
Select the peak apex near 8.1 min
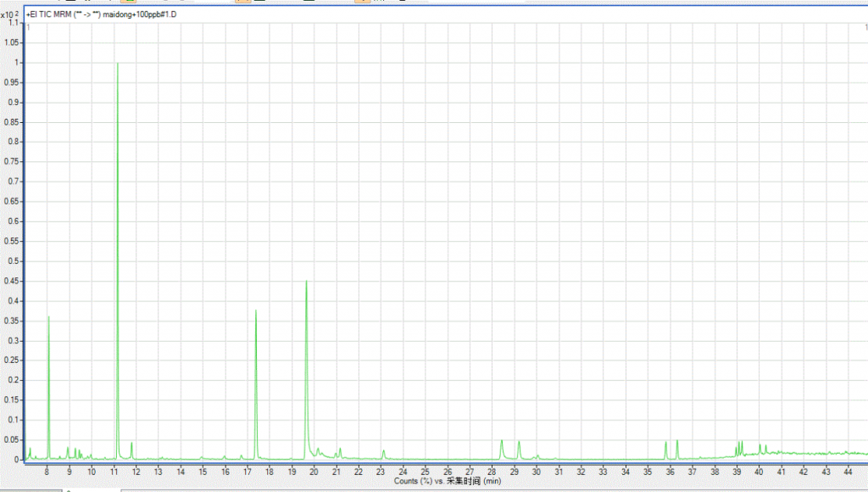click(48, 317)
